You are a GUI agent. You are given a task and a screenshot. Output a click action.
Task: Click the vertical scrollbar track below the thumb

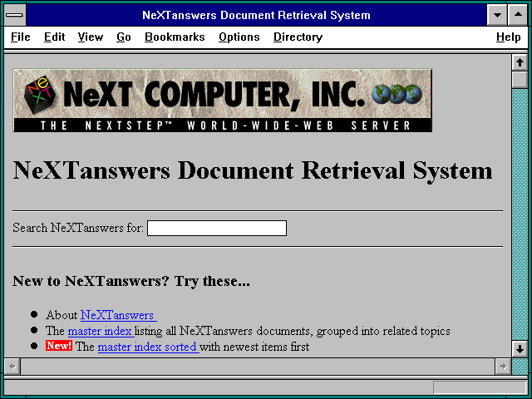click(520, 214)
